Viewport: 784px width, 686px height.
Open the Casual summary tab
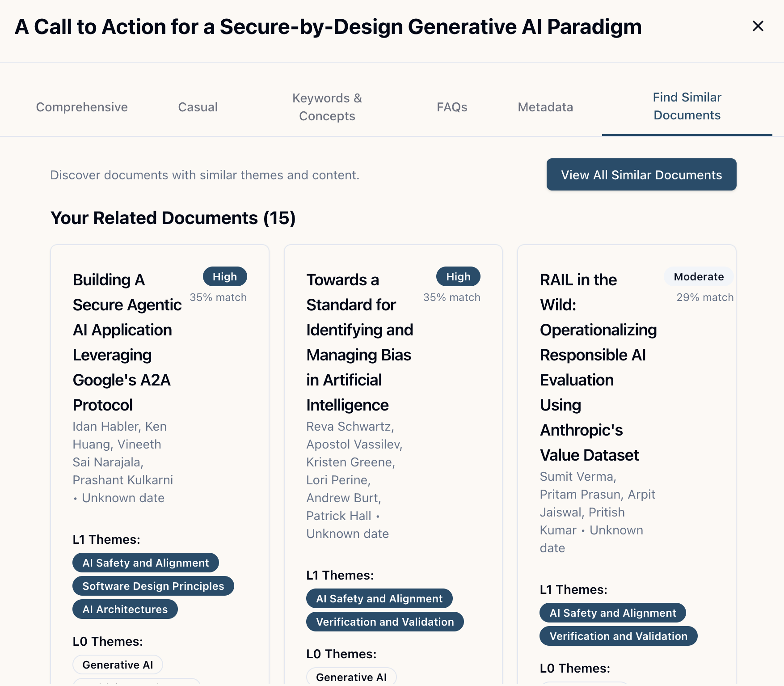click(198, 107)
